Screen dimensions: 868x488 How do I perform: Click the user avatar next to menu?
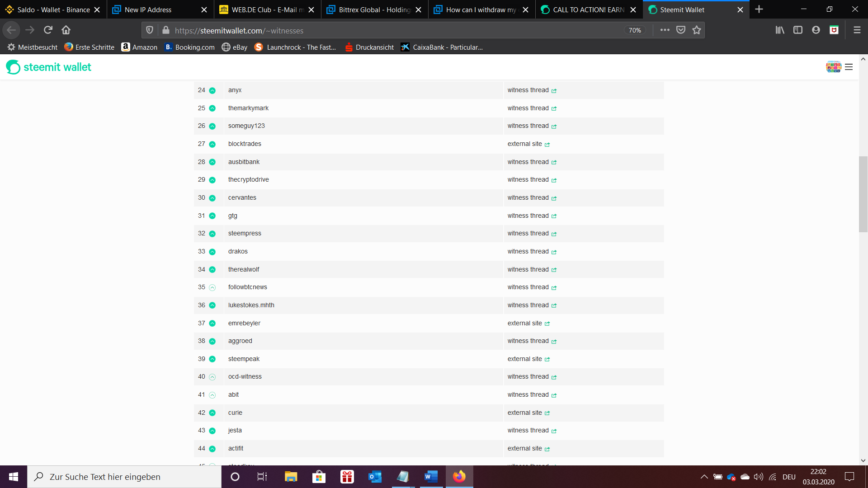tap(833, 67)
